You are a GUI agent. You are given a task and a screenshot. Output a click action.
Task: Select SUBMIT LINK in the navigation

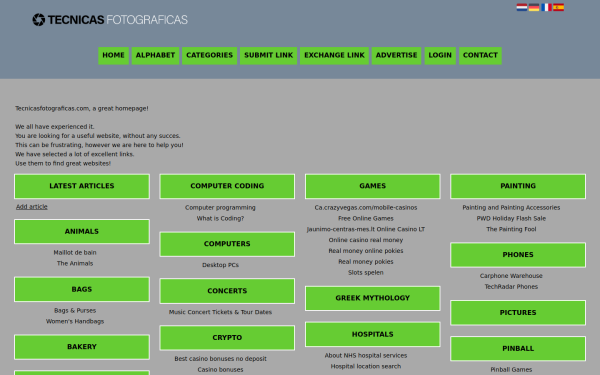click(268, 55)
